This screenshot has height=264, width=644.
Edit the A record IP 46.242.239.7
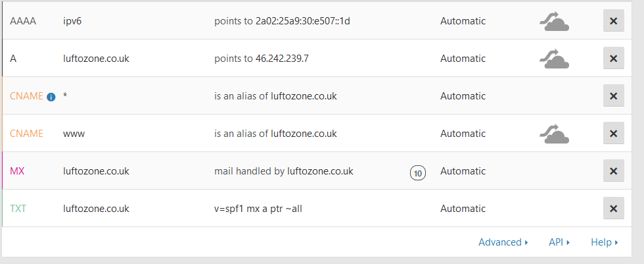click(282, 59)
